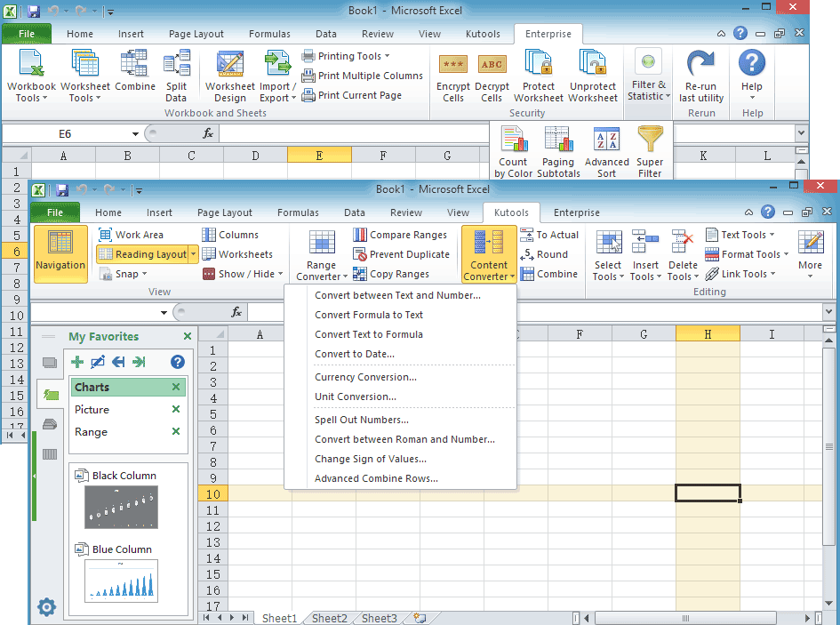The height and width of the screenshot is (625, 840).
Task: Open the Count by Color tool
Action: 513,152
